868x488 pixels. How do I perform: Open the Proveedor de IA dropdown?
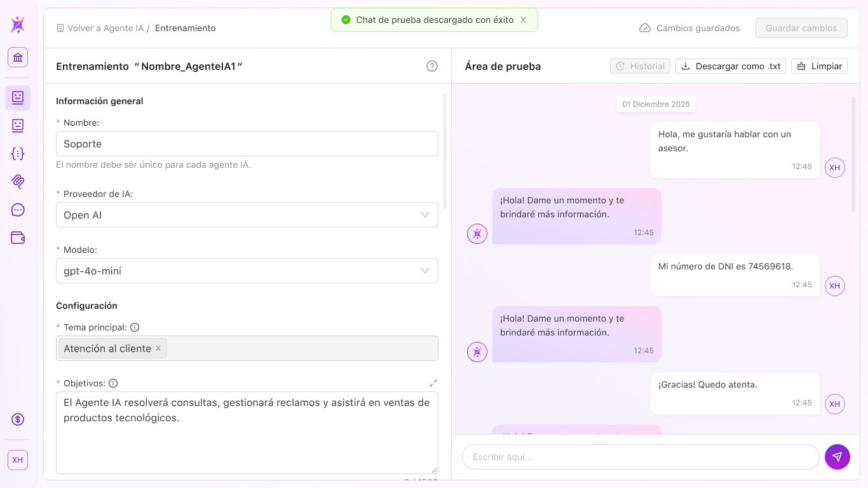coord(247,215)
